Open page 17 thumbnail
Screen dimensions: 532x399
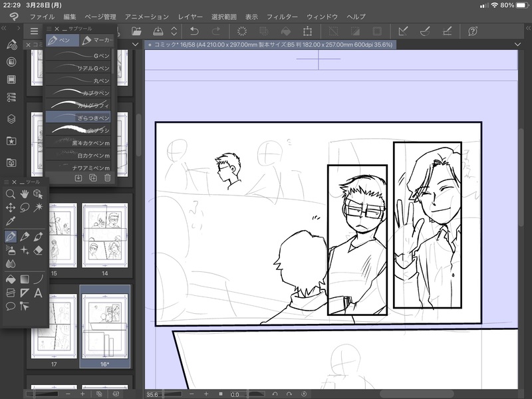point(54,326)
